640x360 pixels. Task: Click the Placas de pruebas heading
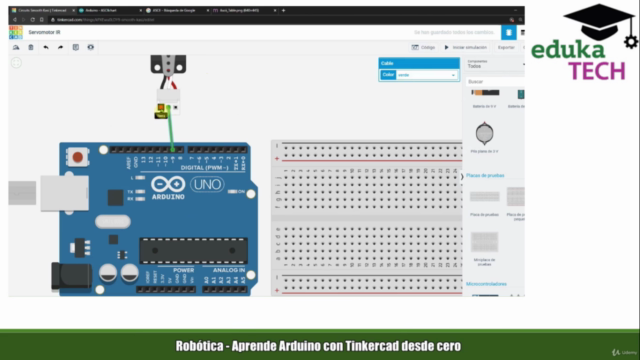pyautogui.click(x=485, y=176)
